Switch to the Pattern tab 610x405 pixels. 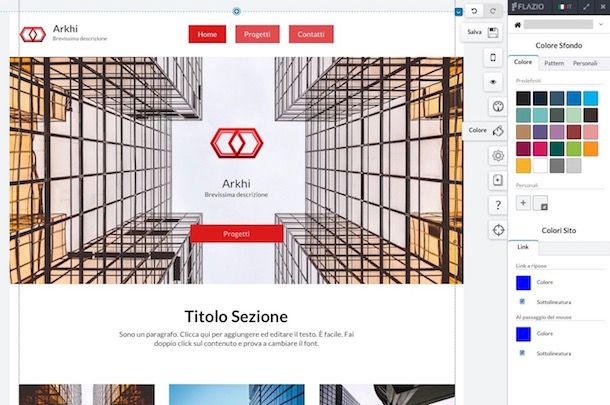tap(554, 63)
